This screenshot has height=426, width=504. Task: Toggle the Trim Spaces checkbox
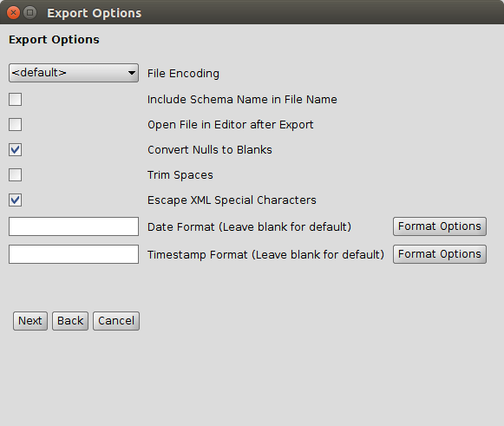(15, 175)
